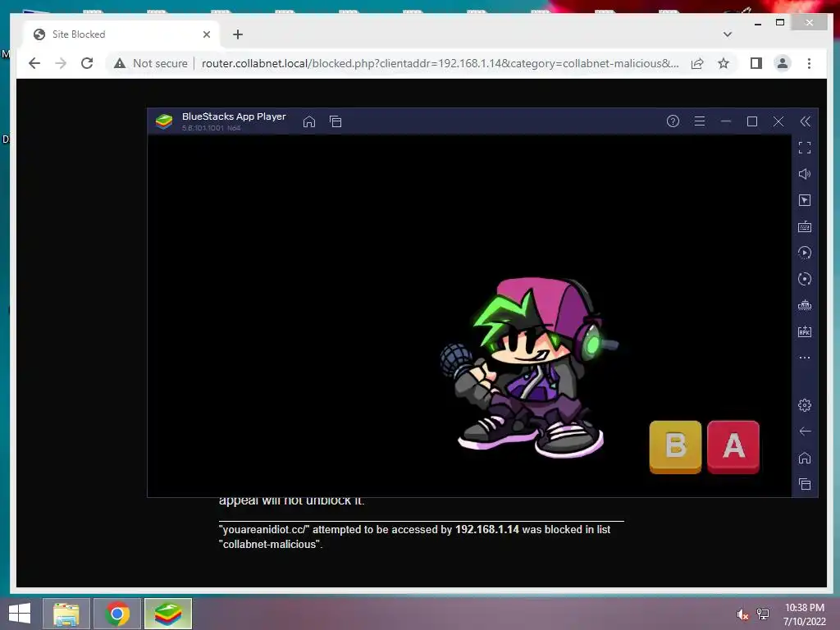Click the Chrome address bar URL

(x=440, y=63)
